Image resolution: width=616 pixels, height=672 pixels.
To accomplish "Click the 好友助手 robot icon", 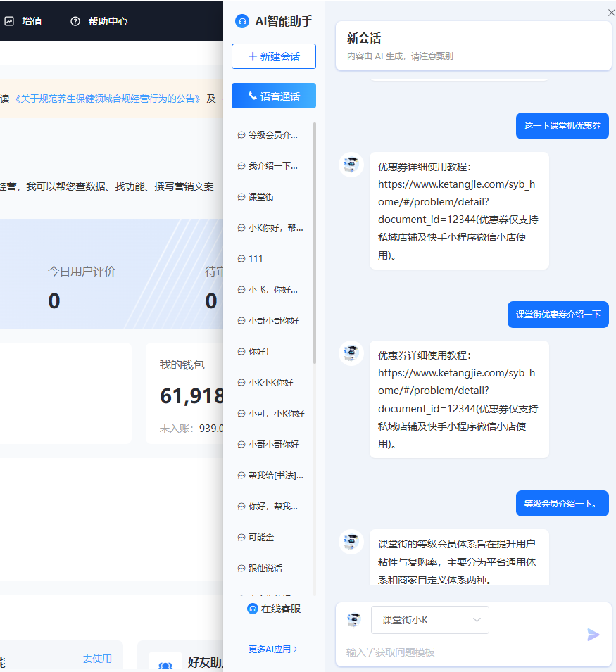I will click(166, 664).
